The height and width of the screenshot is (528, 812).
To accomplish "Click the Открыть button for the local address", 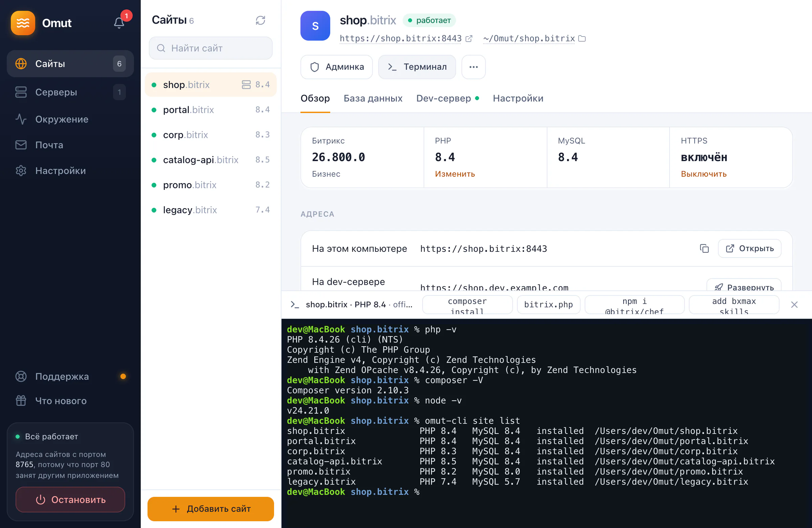I will point(749,248).
